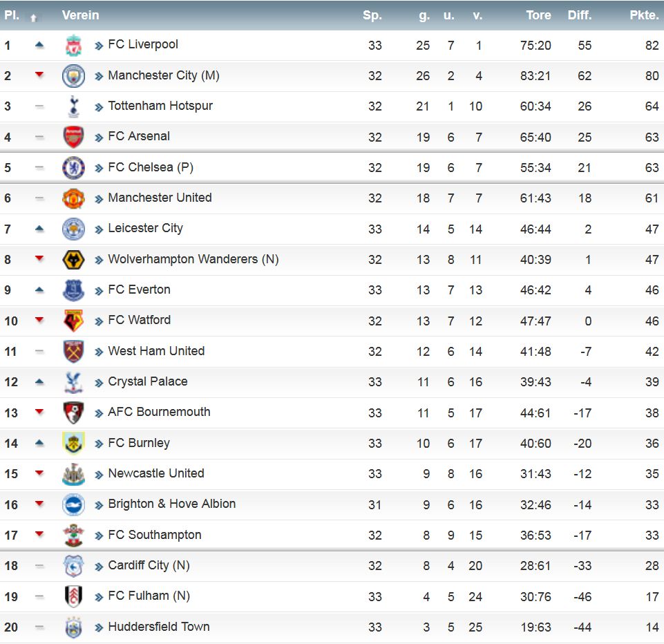664x644 pixels.
Task: Open the West Ham United team link
Action: tap(156, 351)
